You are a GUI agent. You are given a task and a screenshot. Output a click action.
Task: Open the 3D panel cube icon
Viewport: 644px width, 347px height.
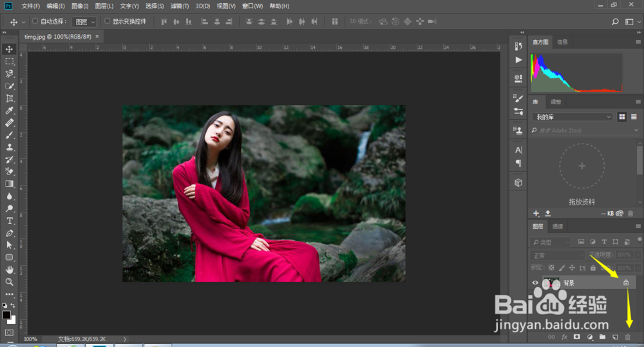coord(518,183)
